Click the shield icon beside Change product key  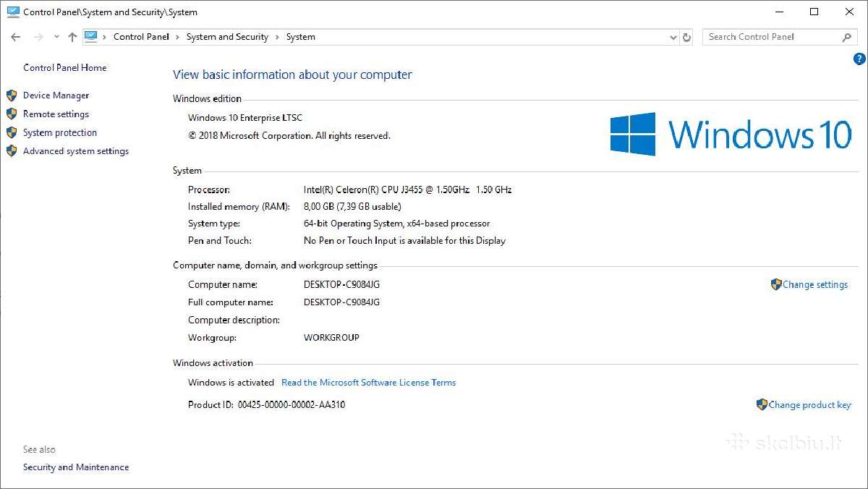pos(762,405)
